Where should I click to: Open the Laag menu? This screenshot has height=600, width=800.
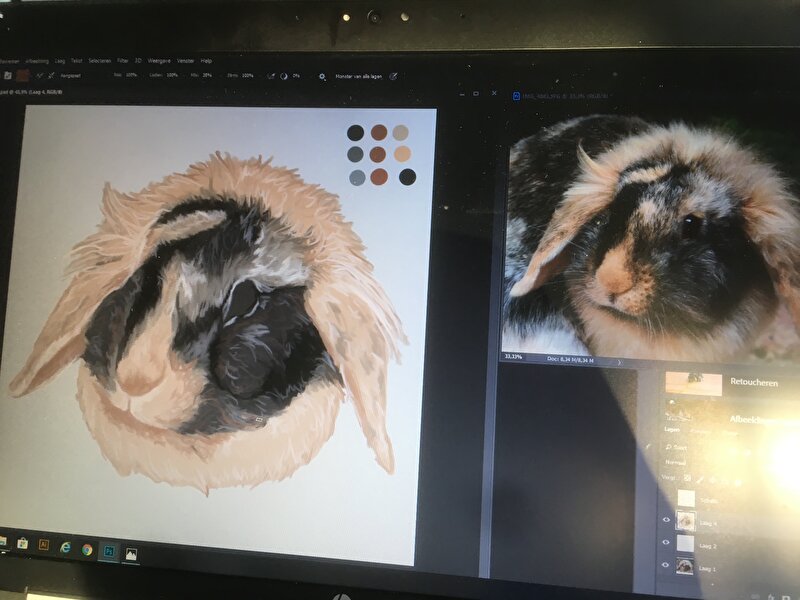(x=60, y=61)
